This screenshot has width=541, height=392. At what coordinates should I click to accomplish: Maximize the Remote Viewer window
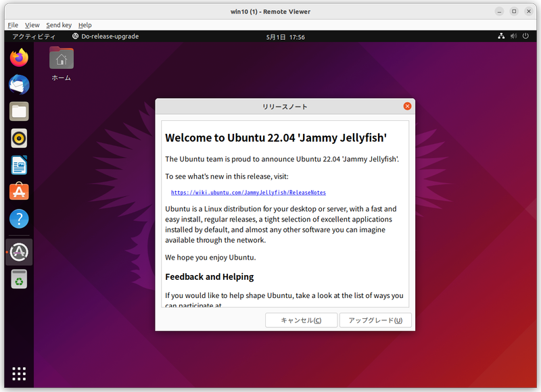click(514, 11)
